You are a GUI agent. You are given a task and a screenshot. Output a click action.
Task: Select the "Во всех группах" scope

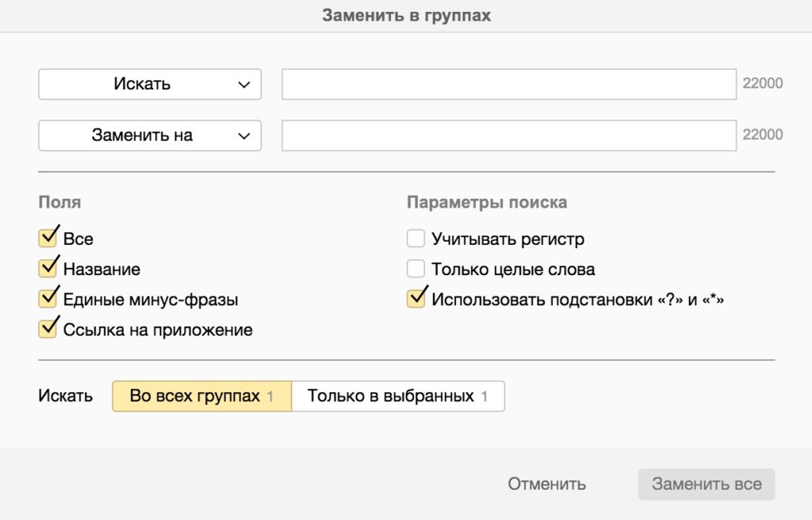click(x=201, y=396)
